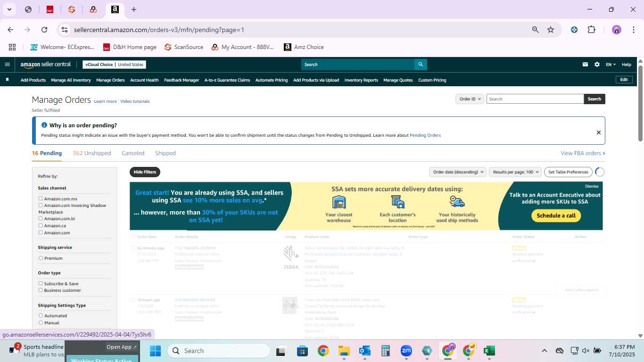Check the Amazon.com sales channel
The image size is (644, 362).
pyautogui.click(x=41, y=233)
